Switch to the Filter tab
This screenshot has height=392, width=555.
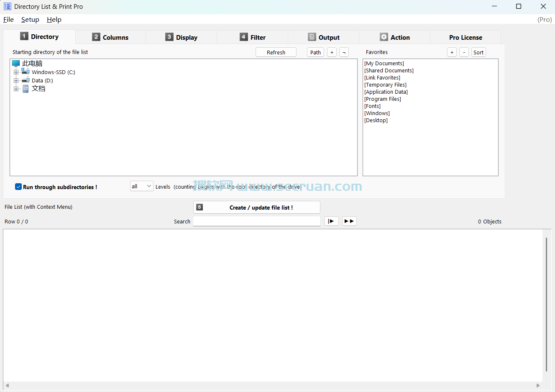pos(253,37)
